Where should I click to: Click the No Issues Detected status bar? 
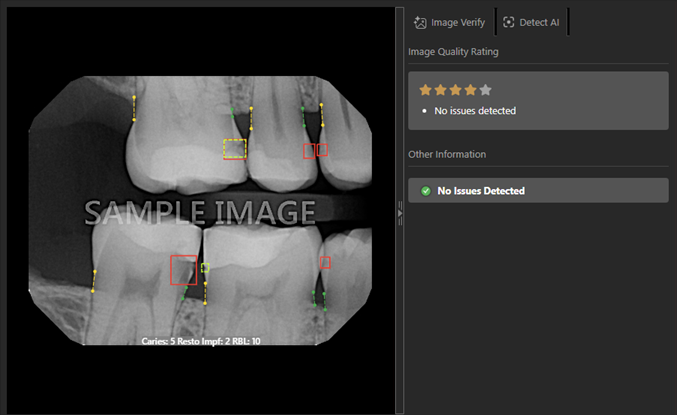(538, 190)
